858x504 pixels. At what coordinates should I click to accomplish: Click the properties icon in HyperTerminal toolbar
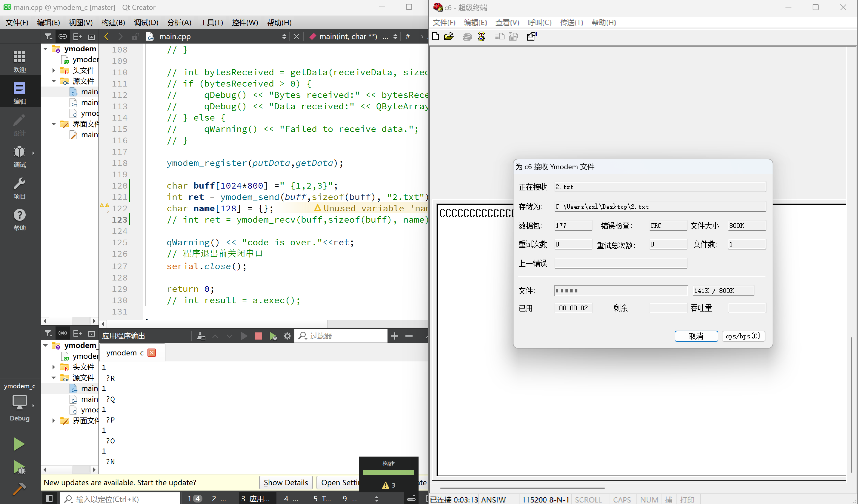point(531,36)
